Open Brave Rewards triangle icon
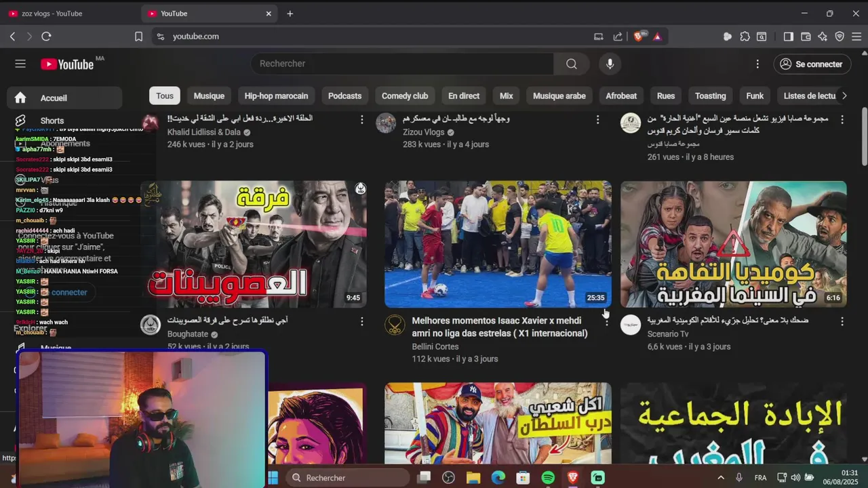 click(x=657, y=37)
